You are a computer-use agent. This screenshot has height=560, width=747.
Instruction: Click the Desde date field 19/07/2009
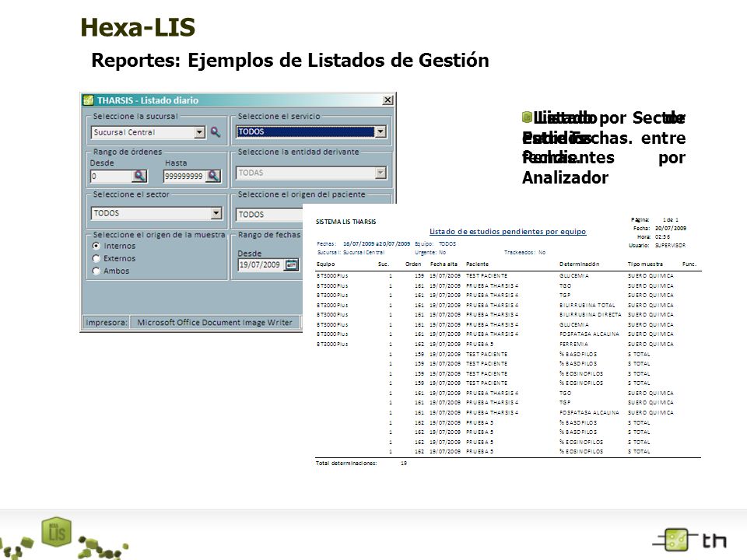coord(261,264)
